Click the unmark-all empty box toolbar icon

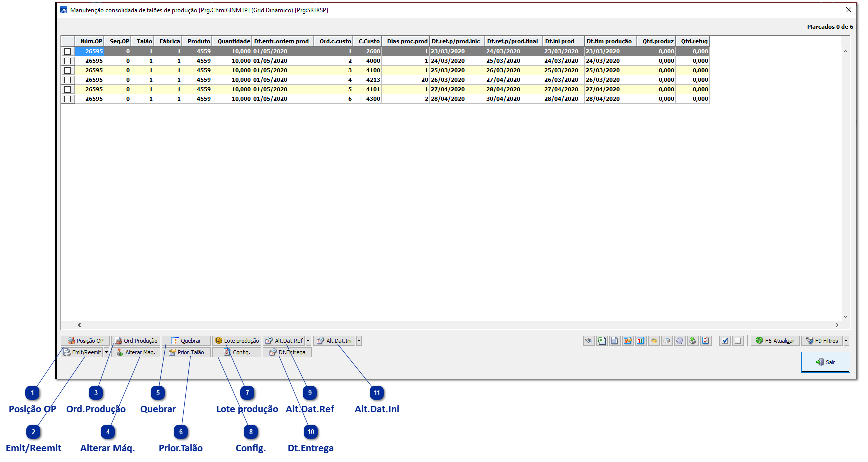pos(738,341)
